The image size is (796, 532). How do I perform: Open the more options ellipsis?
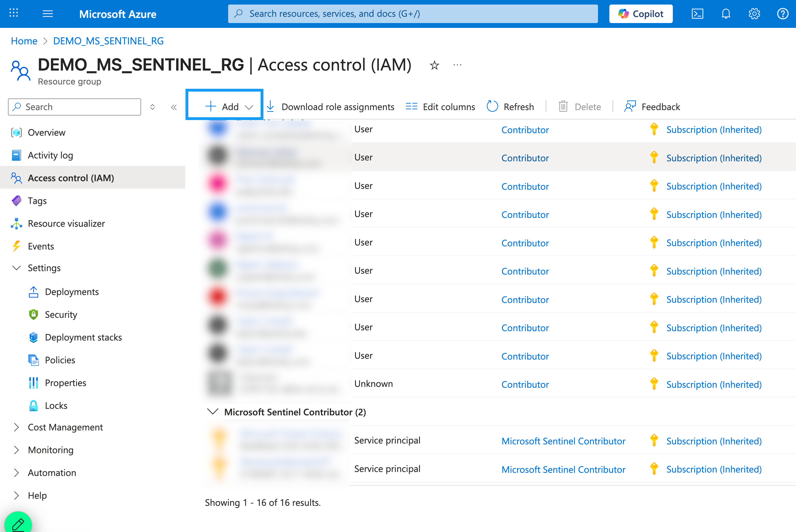pyautogui.click(x=457, y=65)
